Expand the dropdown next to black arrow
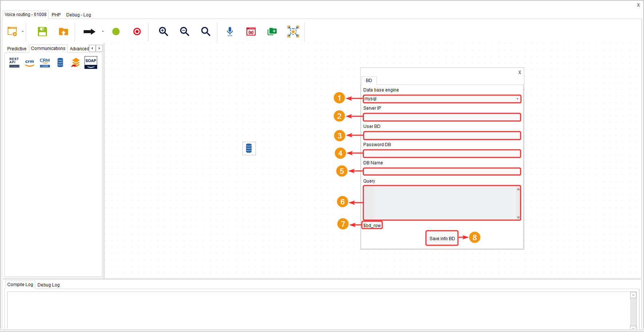 tap(103, 31)
